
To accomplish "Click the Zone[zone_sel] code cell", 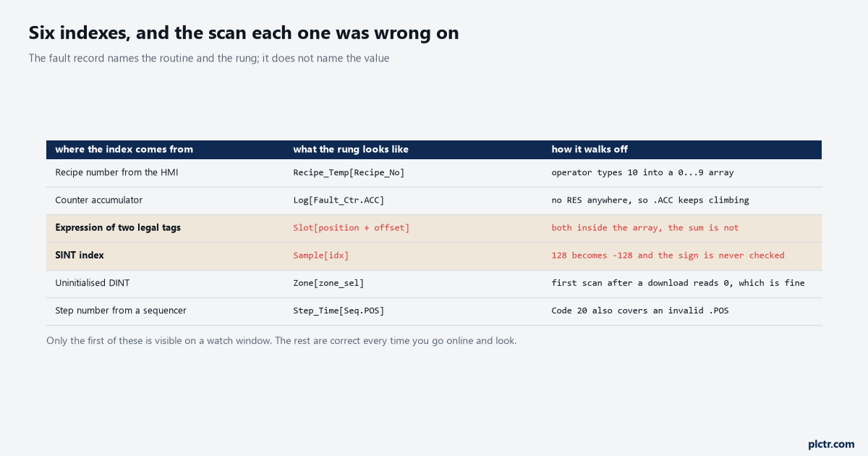I will pyautogui.click(x=328, y=283).
